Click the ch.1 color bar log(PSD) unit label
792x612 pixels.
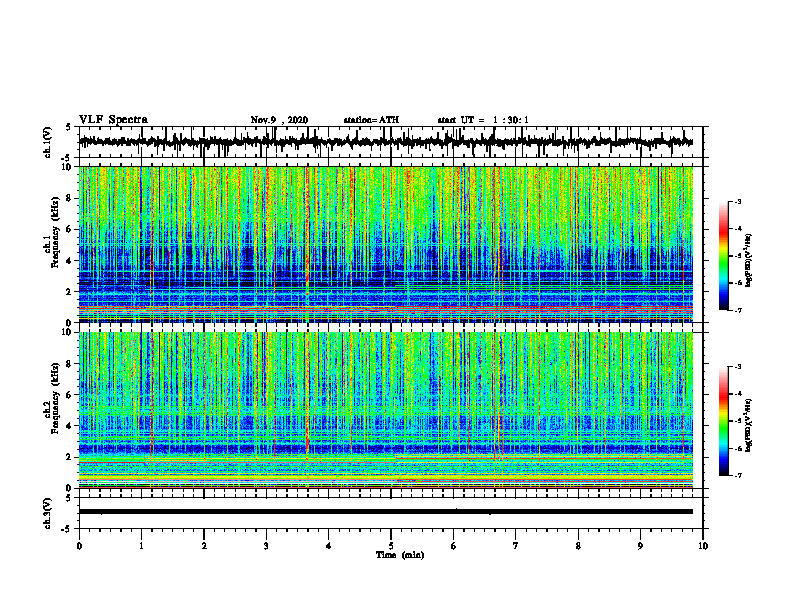click(749, 261)
